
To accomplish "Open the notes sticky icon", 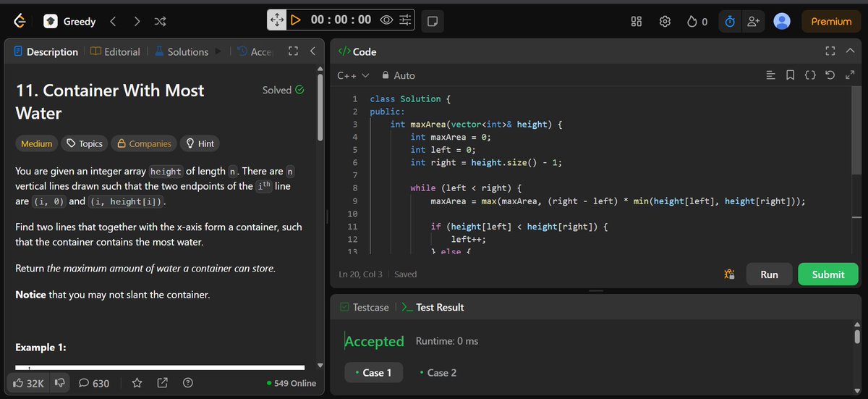I will coord(432,21).
